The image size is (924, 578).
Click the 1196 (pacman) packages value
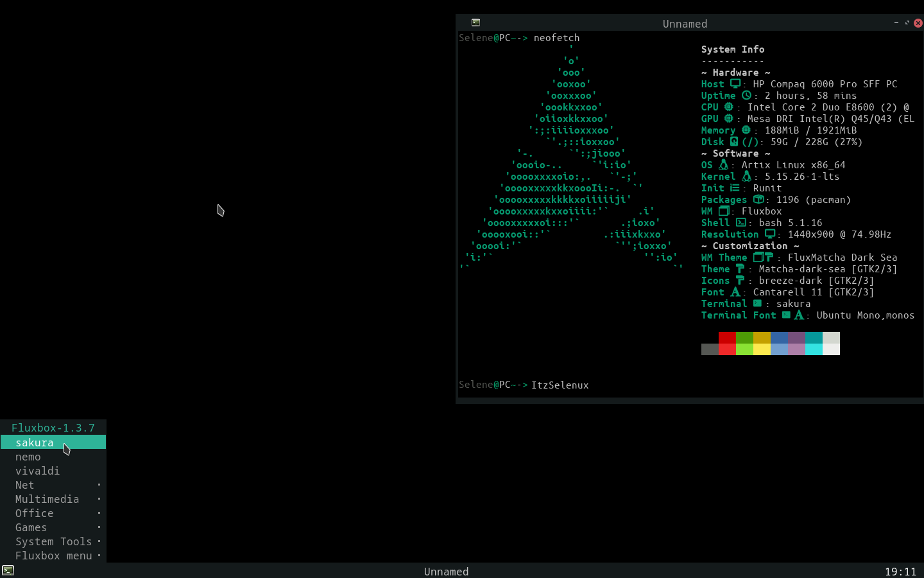pyautogui.click(x=814, y=199)
